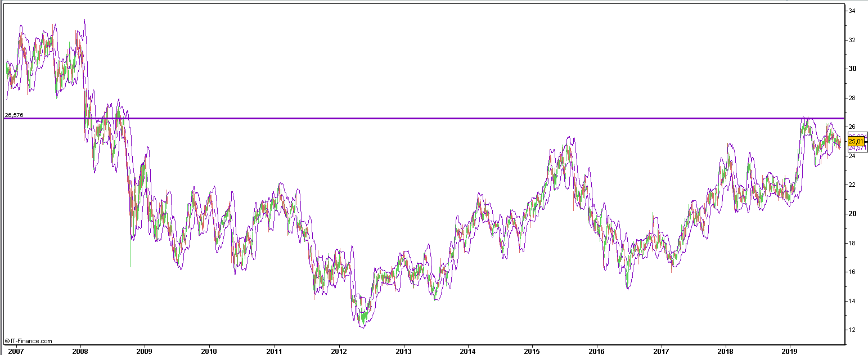Click the 2010 label on the time axis
This screenshot has width=868, height=355.
click(x=209, y=350)
